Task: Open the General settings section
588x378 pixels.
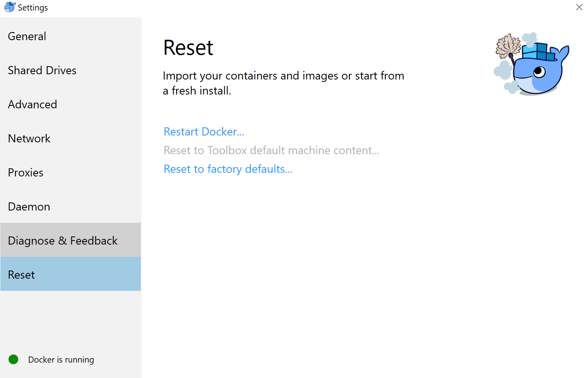Action: click(27, 37)
